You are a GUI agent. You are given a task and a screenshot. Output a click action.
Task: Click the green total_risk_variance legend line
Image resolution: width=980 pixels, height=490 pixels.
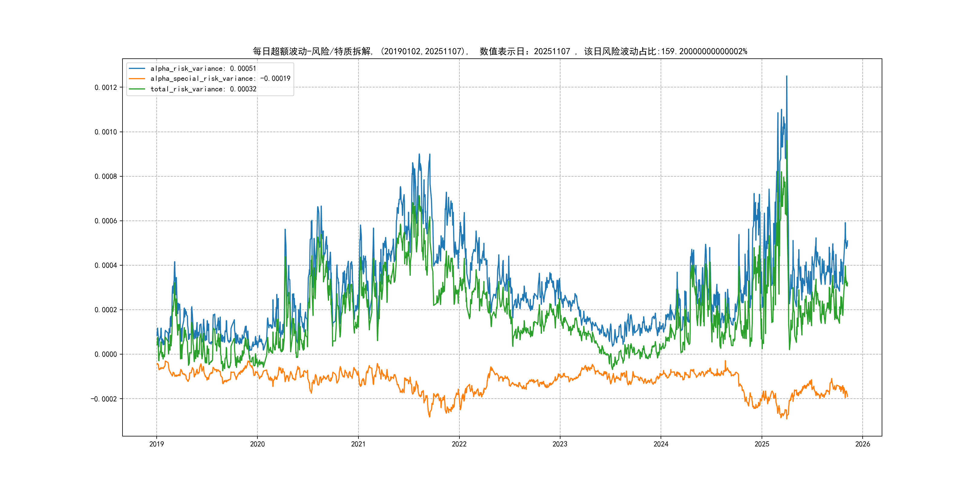pyautogui.click(x=137, y=89)
